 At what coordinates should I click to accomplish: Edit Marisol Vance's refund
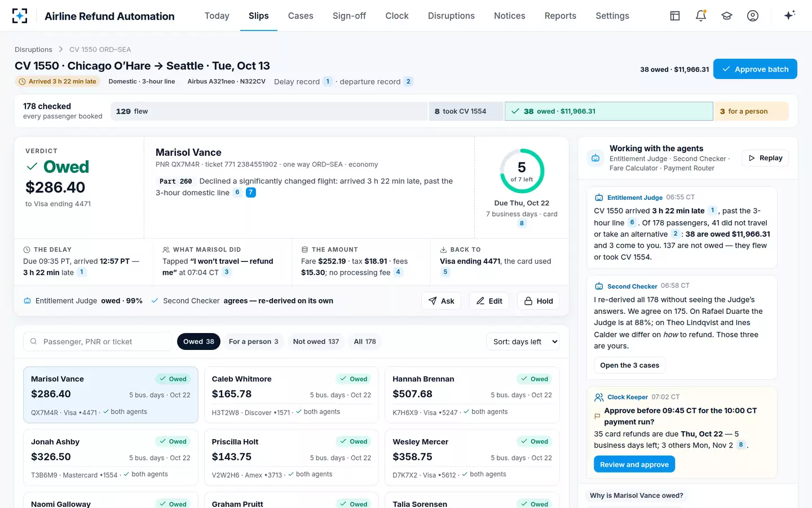[489, 301]
